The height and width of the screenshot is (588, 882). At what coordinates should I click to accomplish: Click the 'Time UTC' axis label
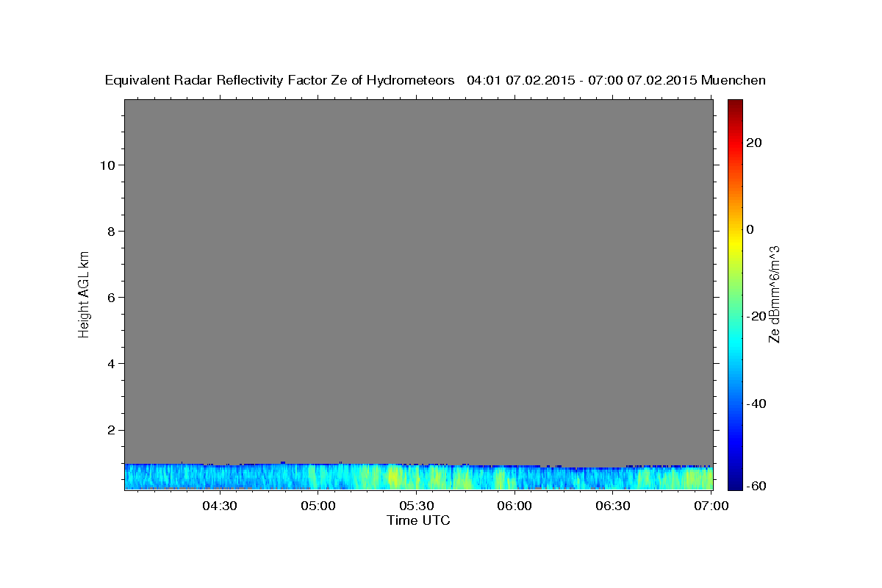tap(418, 520)
